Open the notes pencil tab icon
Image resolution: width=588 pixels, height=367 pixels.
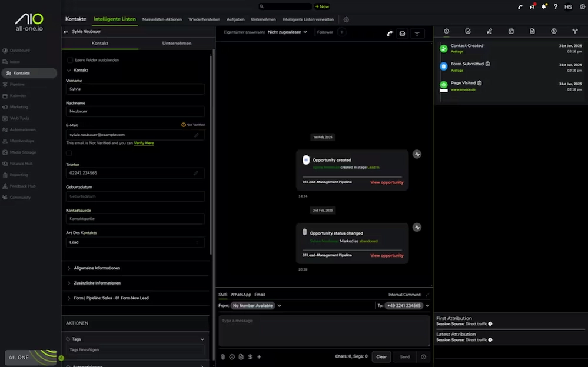point(489,31)
